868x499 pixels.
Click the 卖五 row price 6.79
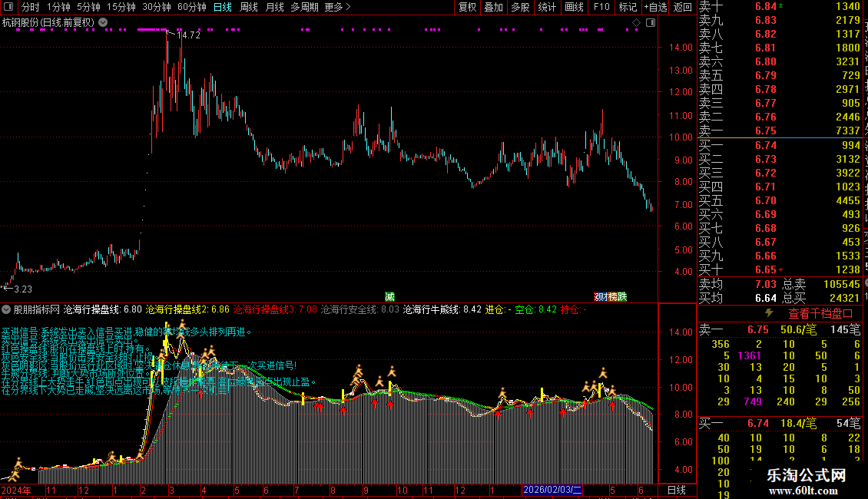coord(766,76)
